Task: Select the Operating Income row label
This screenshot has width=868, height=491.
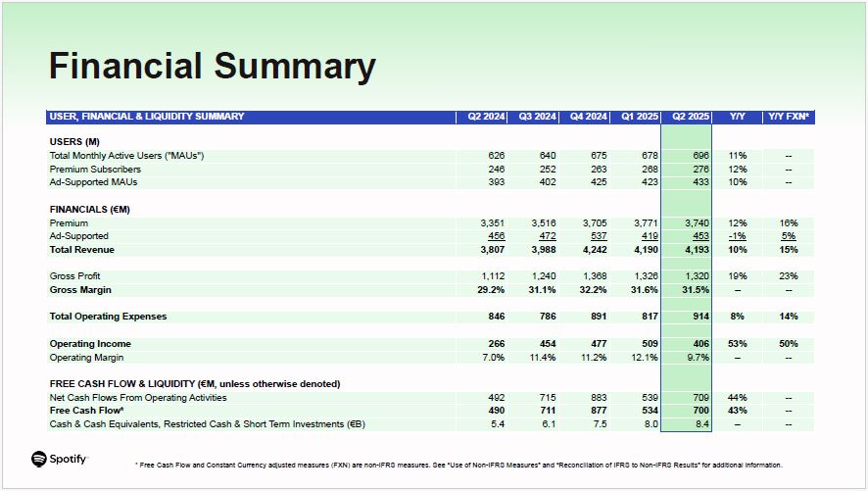Action: (90, 344)
